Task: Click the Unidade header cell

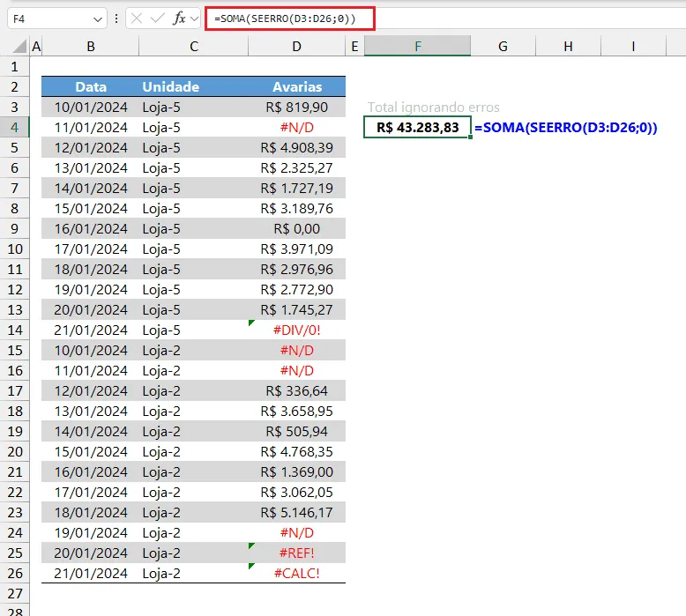Action: (194, 86)
